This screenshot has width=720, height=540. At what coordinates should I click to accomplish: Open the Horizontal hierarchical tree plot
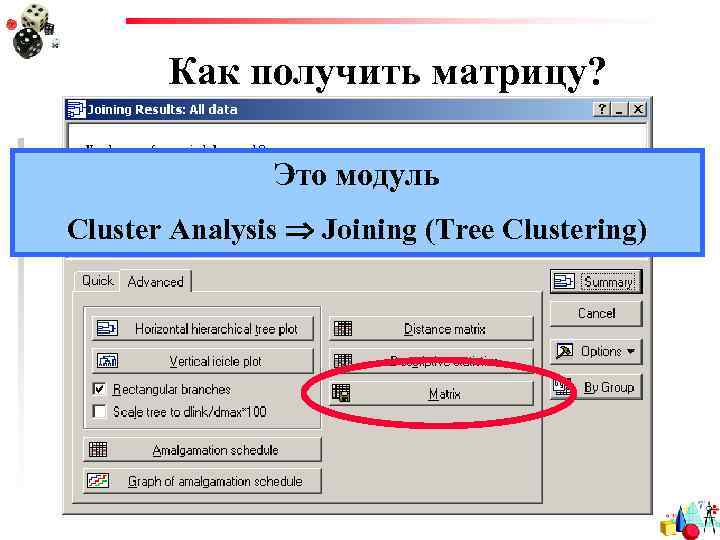(x=202, y=329)
